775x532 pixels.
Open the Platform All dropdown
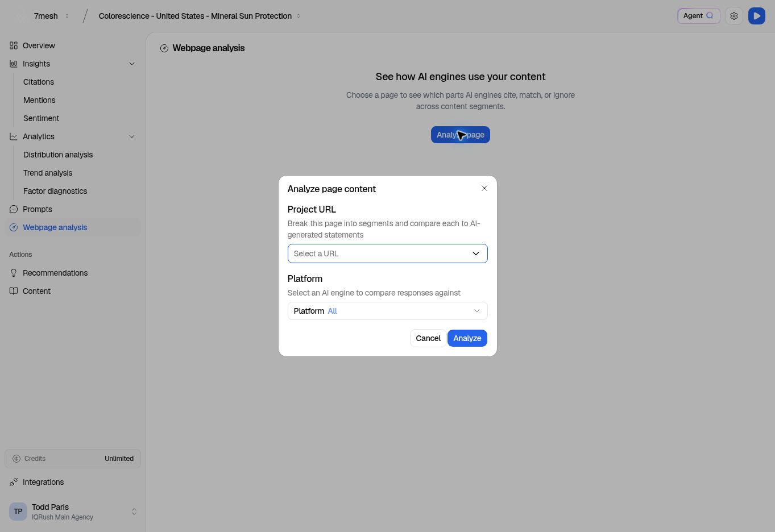387,311
